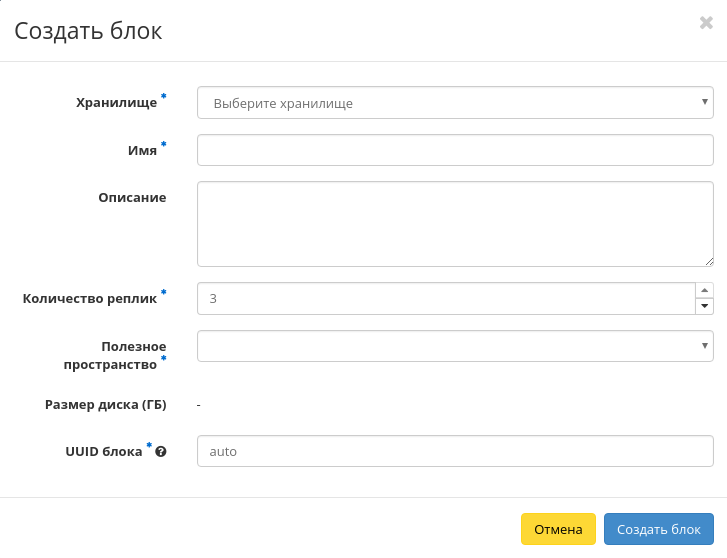Open the Хранилище storage dropdown
This screenshot has height=558, width=727.
point(455,102)
